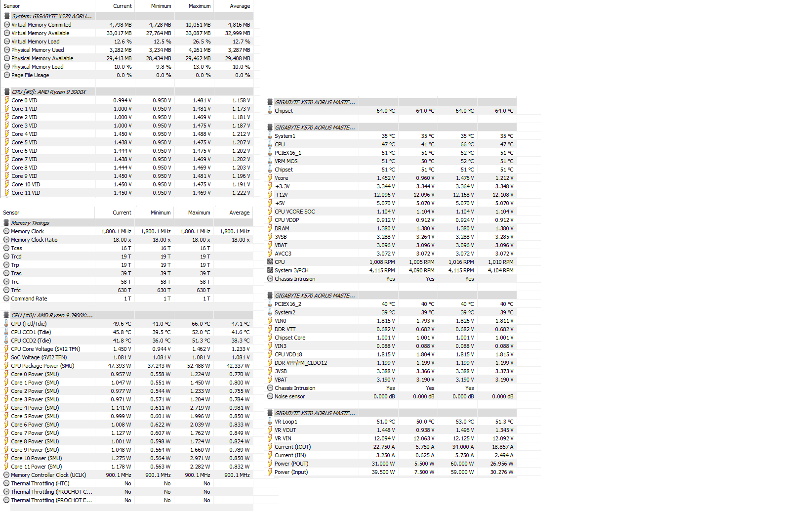812x515 pixels.
Task: Click the Thermal Throttling (HTC) status icon
Action: [x=6, y=483]
